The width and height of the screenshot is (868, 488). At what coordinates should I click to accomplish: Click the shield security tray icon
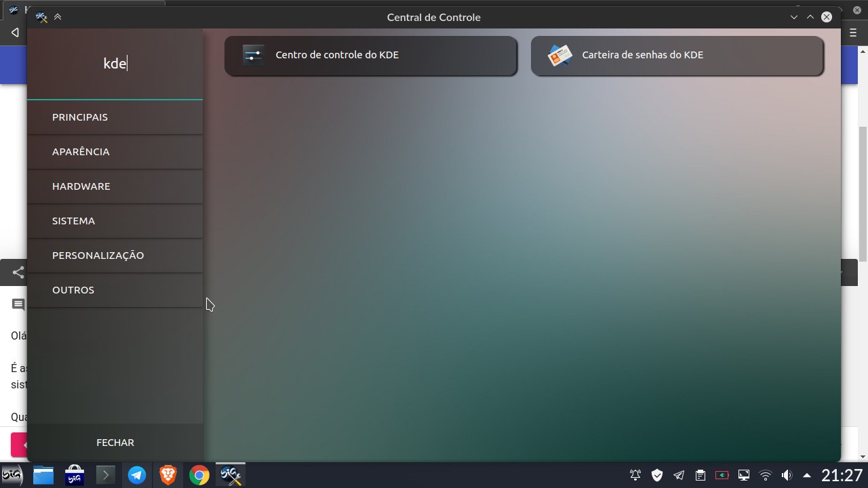tap(657, 475)
